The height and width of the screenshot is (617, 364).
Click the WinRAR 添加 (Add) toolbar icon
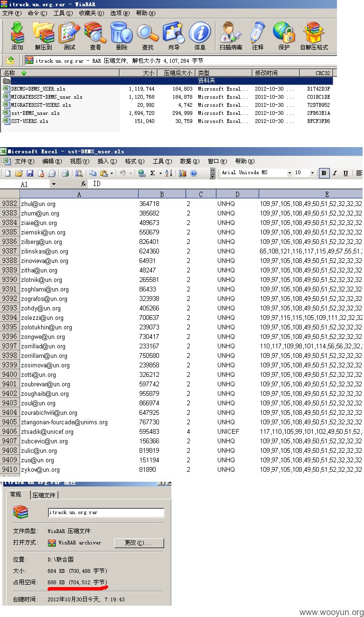pyautogui.click(x=17, y=36)
